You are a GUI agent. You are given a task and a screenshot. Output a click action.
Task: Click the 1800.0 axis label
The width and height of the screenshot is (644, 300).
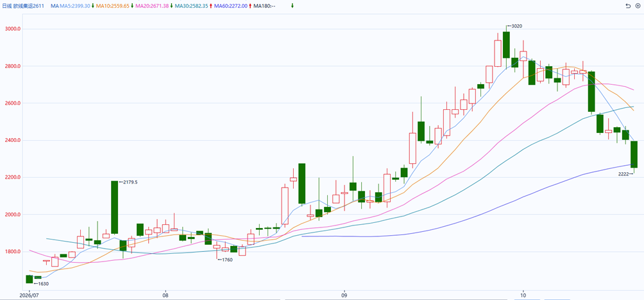12,251
